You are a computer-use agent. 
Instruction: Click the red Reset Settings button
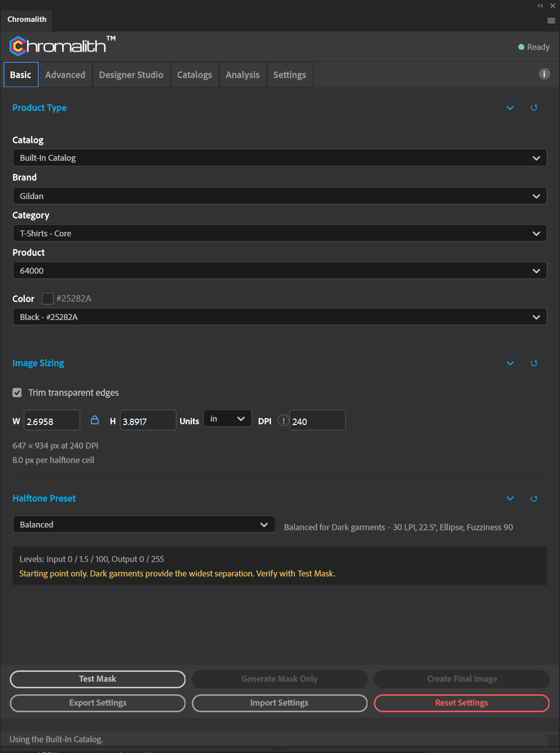(x=462, y=703)
